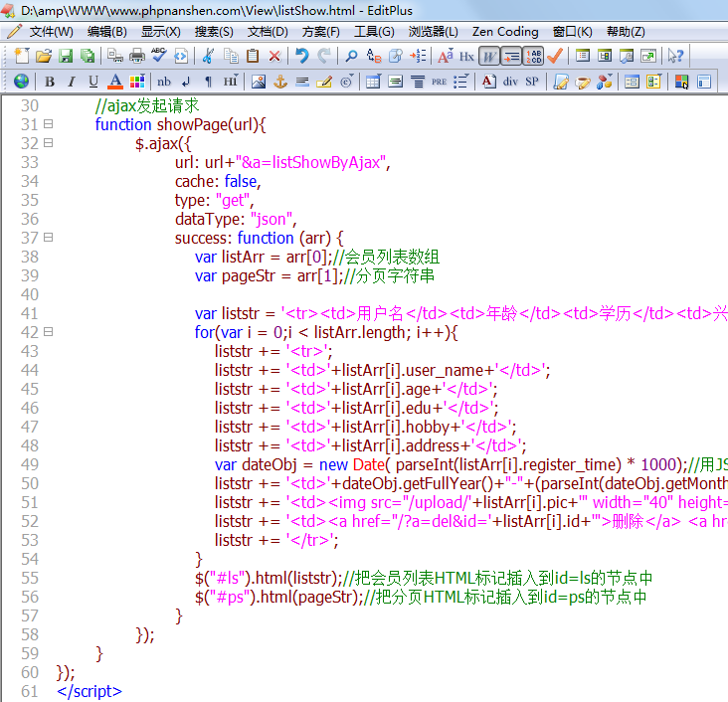Open the object tags dropdown
This screenshot has height=702, width=728.
[605, 82]
